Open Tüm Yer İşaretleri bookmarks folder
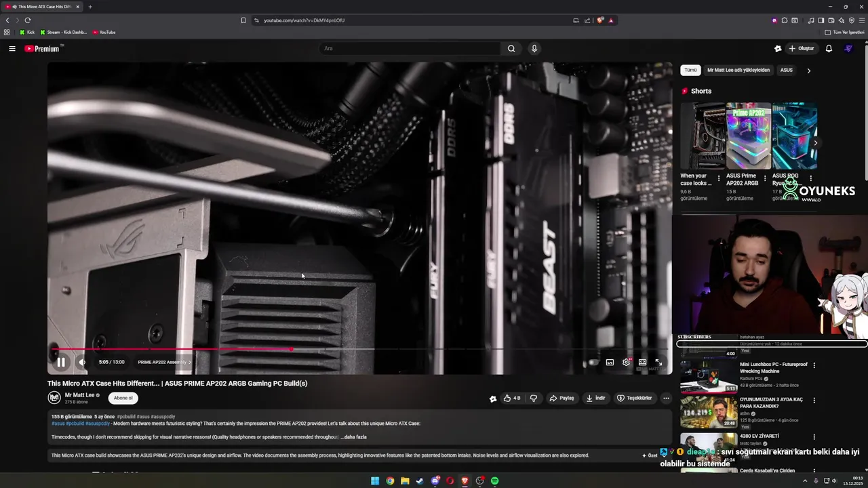Image resolution: width=868 pixels, height=488 pixels. [x=845, y=32]
